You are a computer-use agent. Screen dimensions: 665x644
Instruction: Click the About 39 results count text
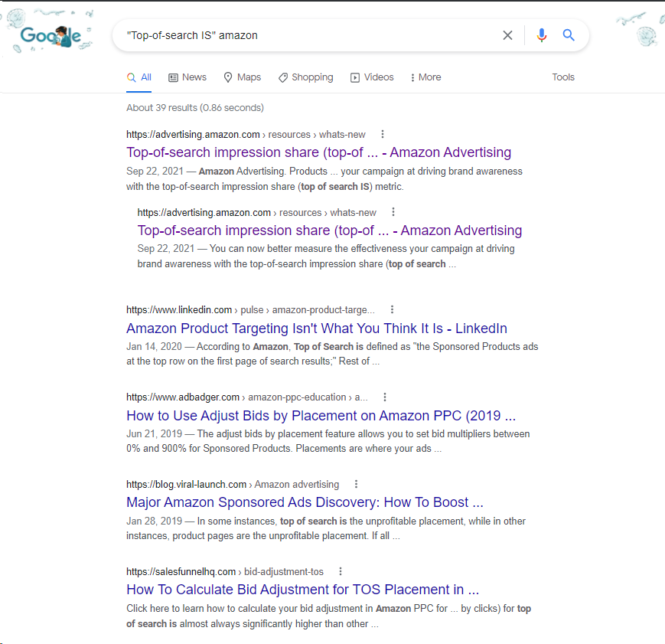[x=194, y=108]
